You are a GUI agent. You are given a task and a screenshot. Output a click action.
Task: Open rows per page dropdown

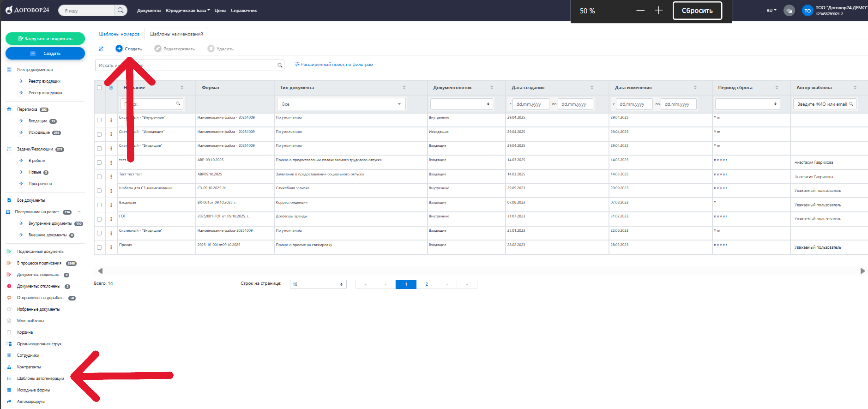coord(318,284)
